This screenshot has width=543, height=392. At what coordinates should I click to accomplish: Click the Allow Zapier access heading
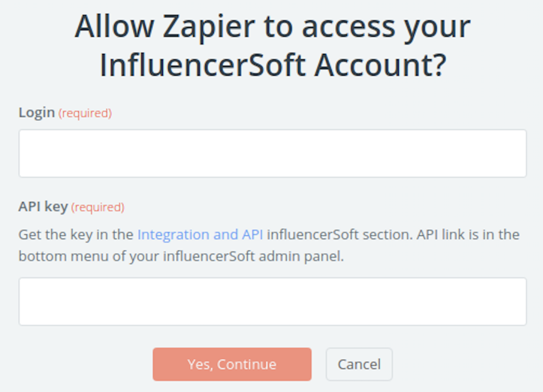(272, 28)
